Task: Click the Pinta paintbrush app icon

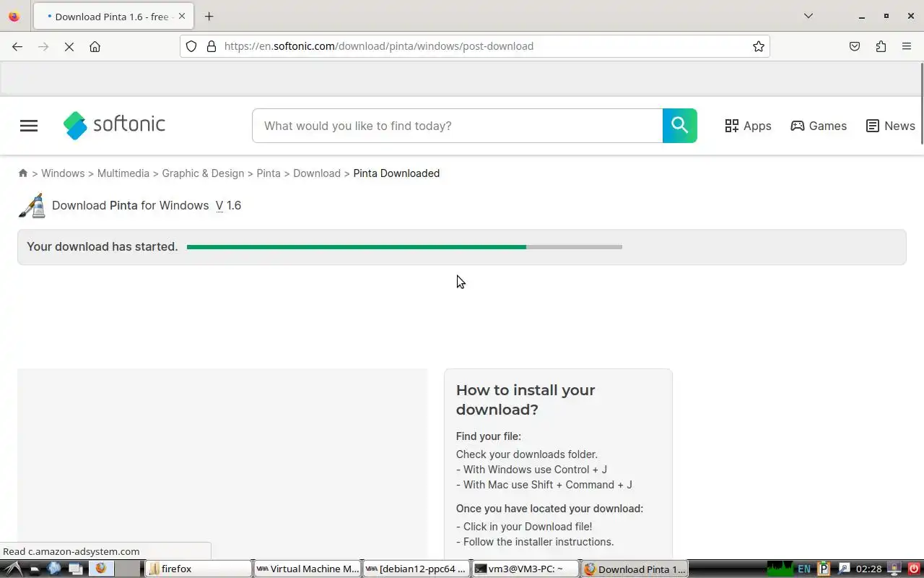Action: tap(32, 205)
